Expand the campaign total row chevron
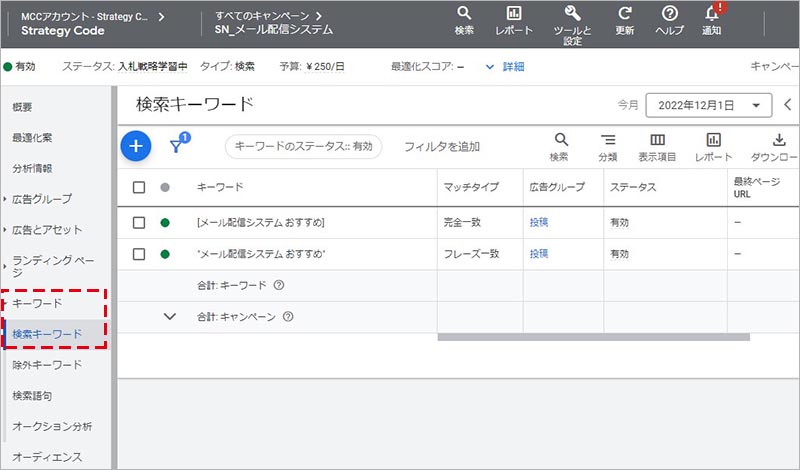Image resolution: width=800 pixels, height=470 pixels. tap(169, 317)
